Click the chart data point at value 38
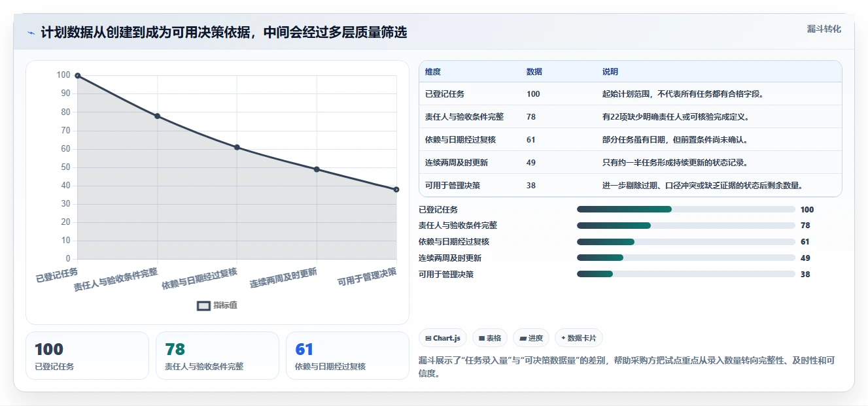 tap(396, 190)
